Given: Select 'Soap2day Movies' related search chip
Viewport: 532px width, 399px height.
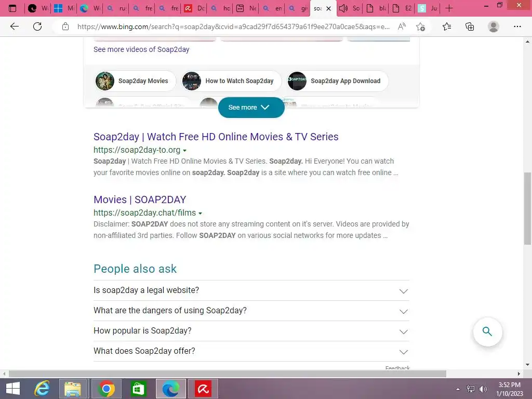Looking at the screenshot, I should tap(135, 81).
